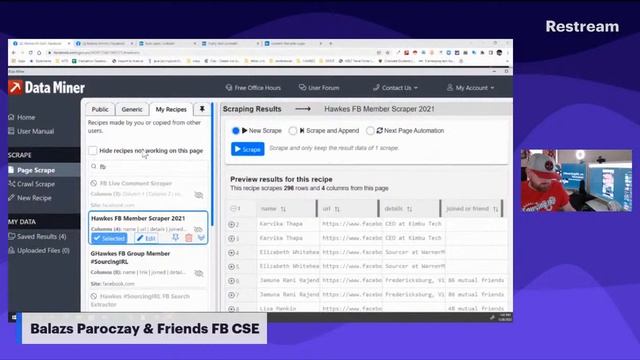Toggle visibility icon on Hawkes FB Member Scraper
The width and height of the screenshot is (640, 360).
198,229
